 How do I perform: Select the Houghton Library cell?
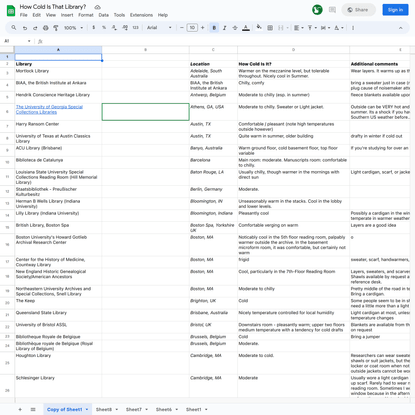[58, 363]
